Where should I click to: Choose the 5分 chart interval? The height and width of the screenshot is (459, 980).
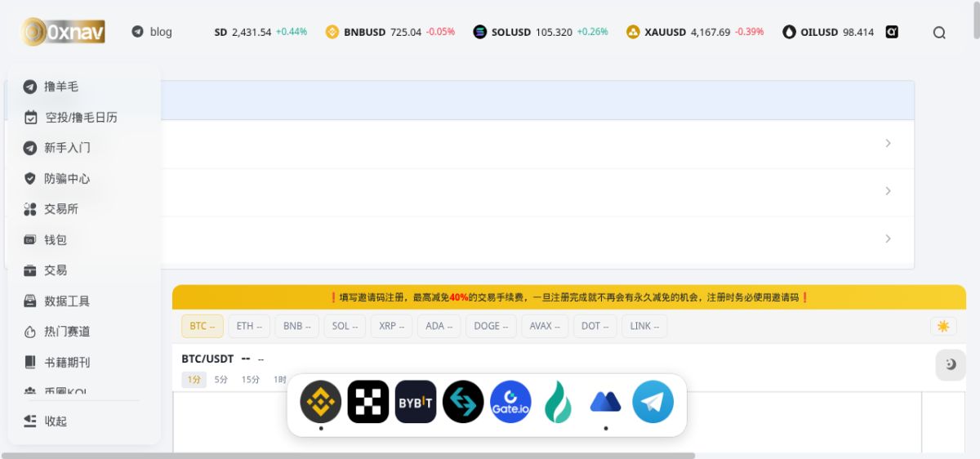(221, 380)
